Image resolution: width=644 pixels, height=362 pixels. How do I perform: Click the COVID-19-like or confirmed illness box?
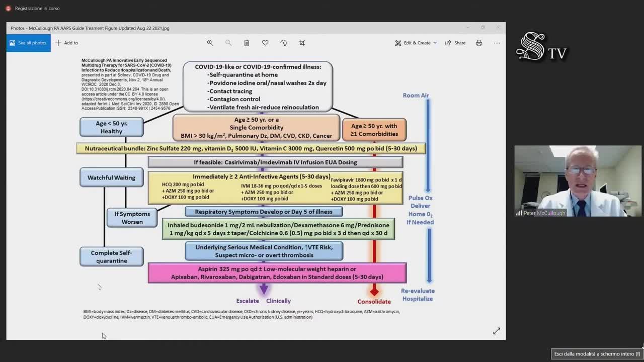(x=257, y=86)
